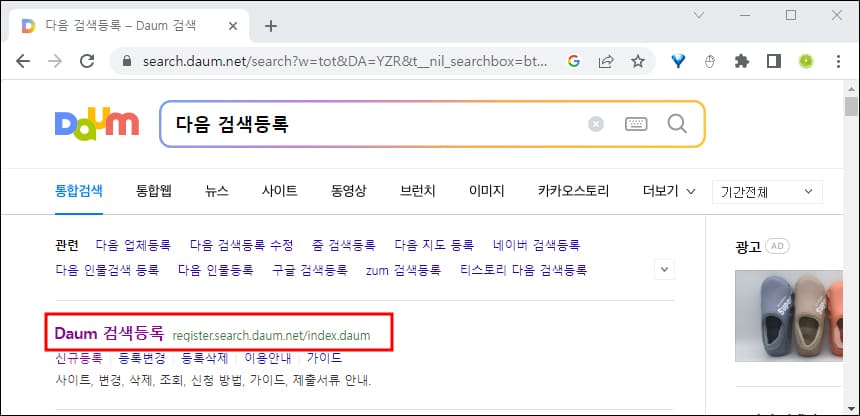This screenshot has width=860, height=416.
Task: Click register.search.daum.net/index.daum URL
Action: point(271,335)
